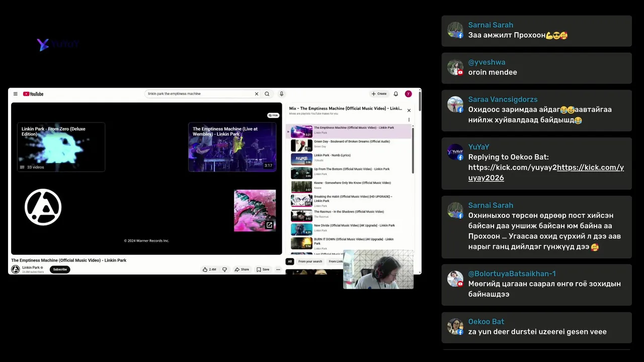Click the Mix playlist title

[x=346, y=109]
